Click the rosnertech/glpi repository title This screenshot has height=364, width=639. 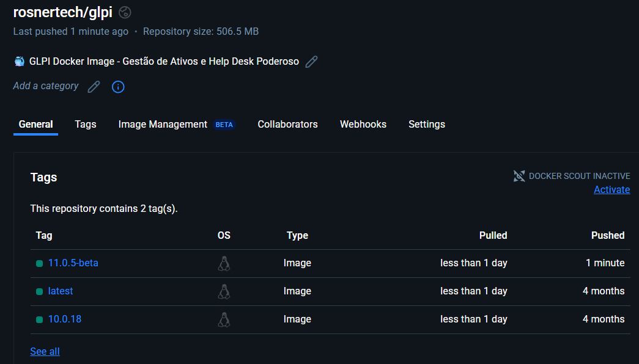tap(63, 12)
